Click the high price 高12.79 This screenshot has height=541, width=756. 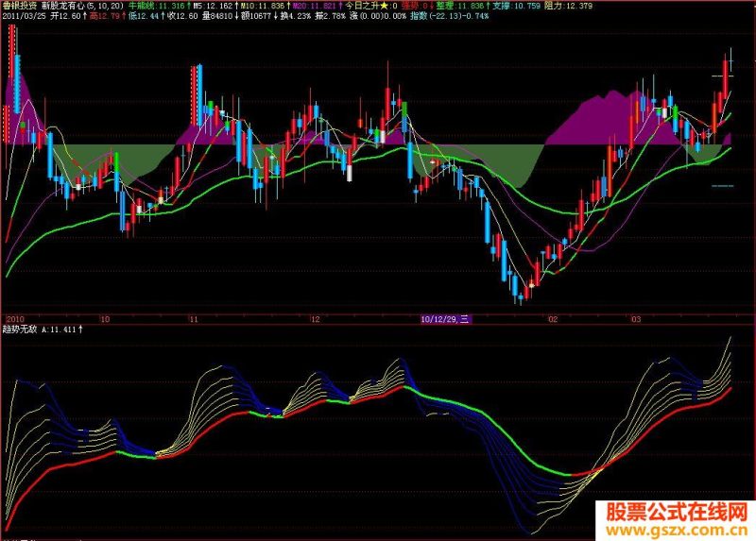[x=105, y=16]
